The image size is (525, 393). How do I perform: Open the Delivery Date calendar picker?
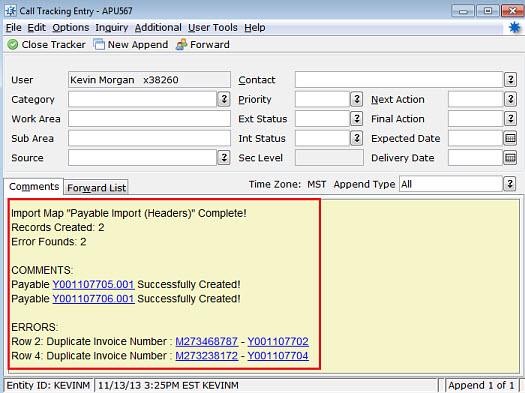pos(510,158)
